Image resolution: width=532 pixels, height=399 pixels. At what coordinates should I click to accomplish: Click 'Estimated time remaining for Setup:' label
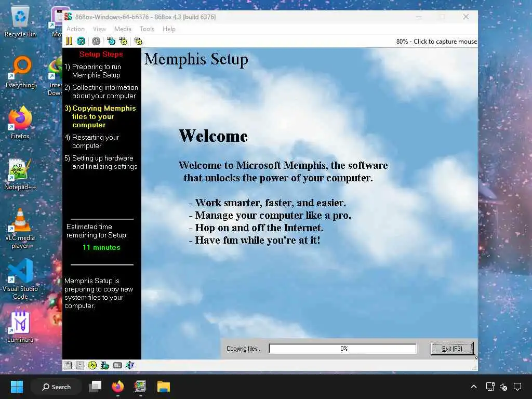97,231
